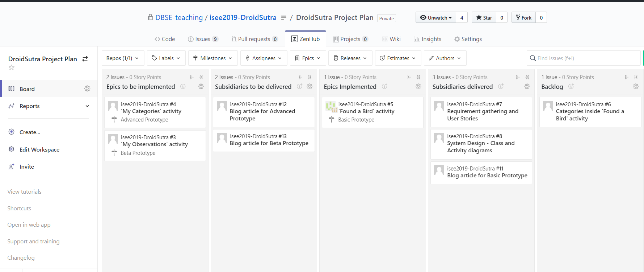The height and width of the screenshot is (272, 644).
Task: Click the Create plus icon in sidebar
Action: (x=12, y=132)
